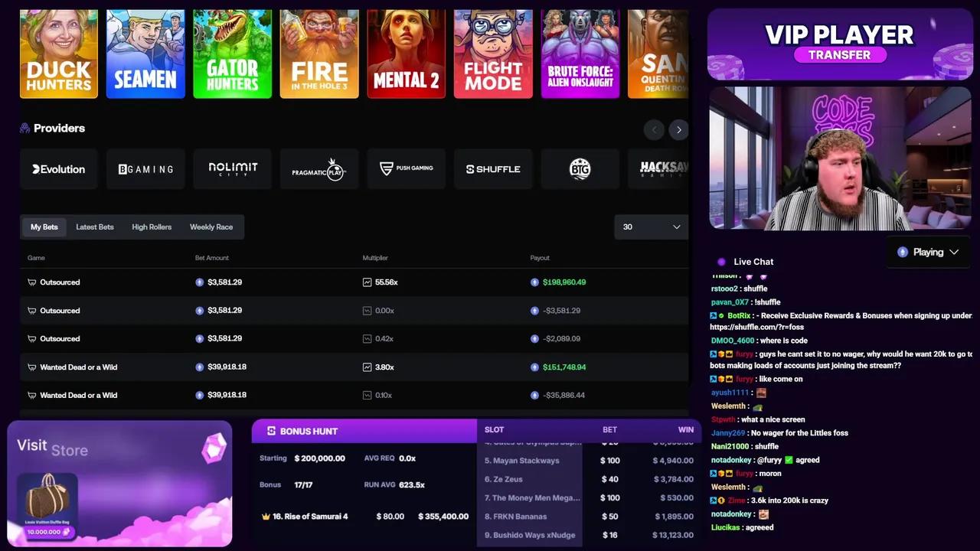
Task: Click the 0.42x multiplier value
Action: click(384, 339)
